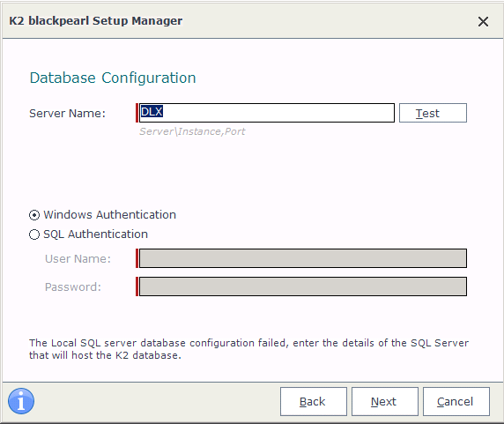
Task: Choose the SQL Authentication radio option
Action: 34,234
